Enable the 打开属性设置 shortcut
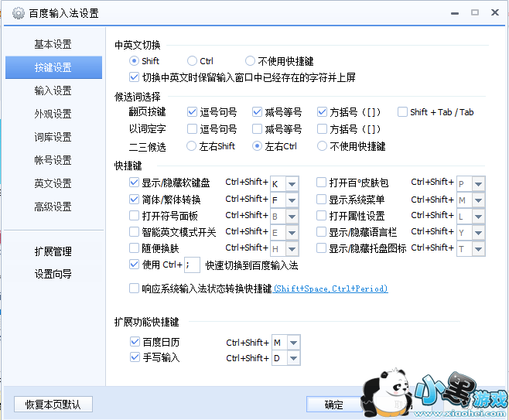509x420 pixels. tap(321, 216)
